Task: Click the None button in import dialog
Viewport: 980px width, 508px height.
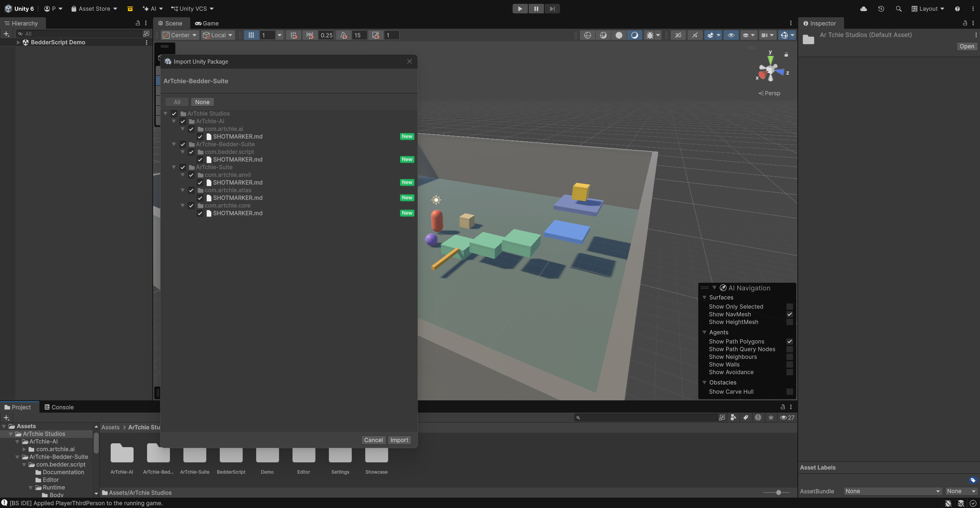Action: point(202,102)
